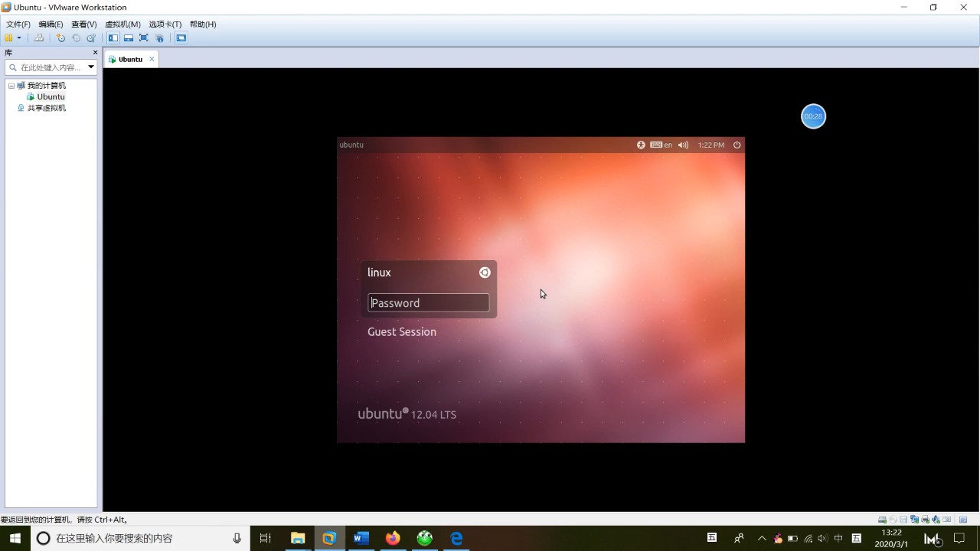Switch to the Ubuntu tab

pos(130,59)
